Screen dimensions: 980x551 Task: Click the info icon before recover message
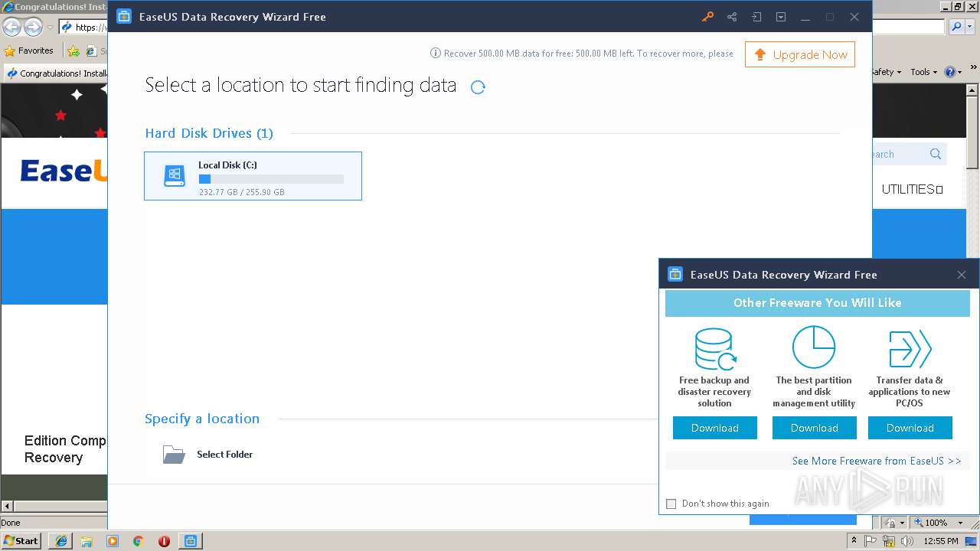pyautogui.click(x=436, y=54)
